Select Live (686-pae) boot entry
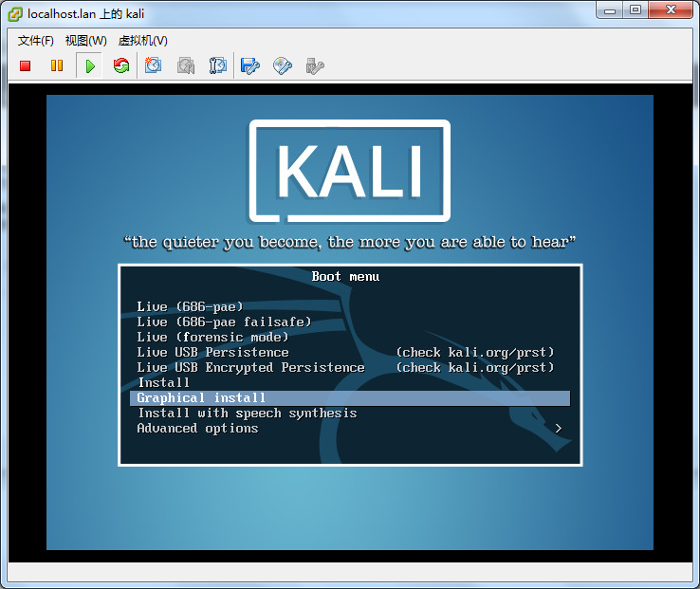Image resolution: width=700 pixels, height=589 pixels. [350, 306]
